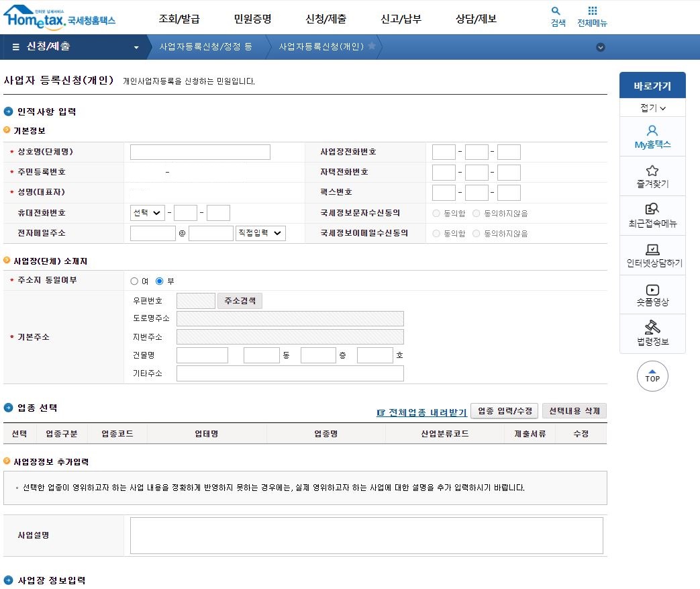Click the 주소검색 button

[240, 301]
